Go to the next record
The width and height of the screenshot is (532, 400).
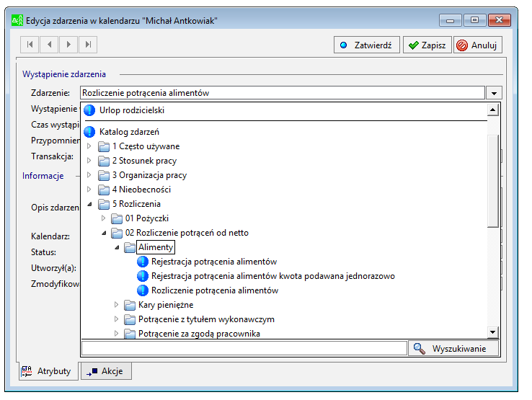(68, 45)
